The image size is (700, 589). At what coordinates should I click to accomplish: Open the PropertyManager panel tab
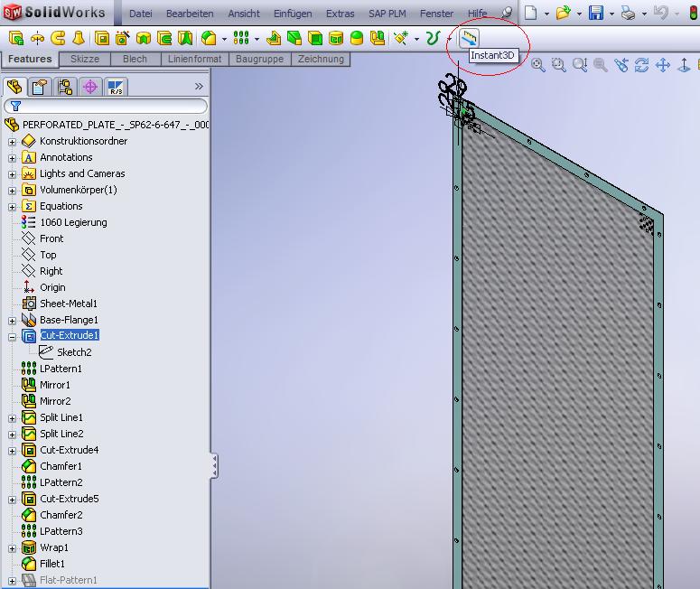pos(39,87)
